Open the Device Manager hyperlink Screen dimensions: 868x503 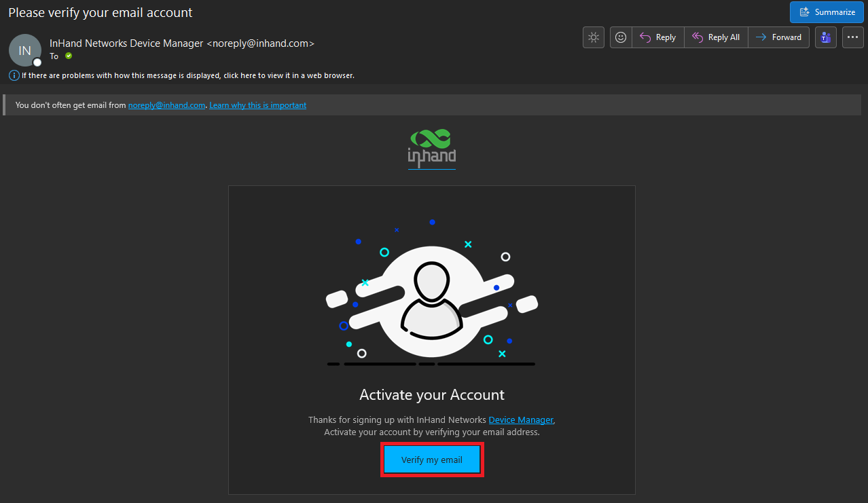pyautogui.click(x=521, y=420)
